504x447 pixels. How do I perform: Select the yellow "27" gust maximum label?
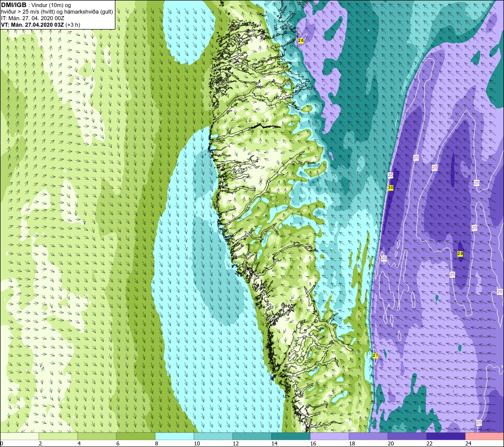pos(375,356)
